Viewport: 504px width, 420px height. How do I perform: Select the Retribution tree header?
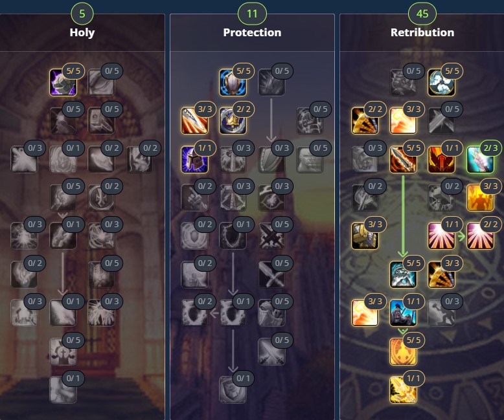[x=422, y=32]
